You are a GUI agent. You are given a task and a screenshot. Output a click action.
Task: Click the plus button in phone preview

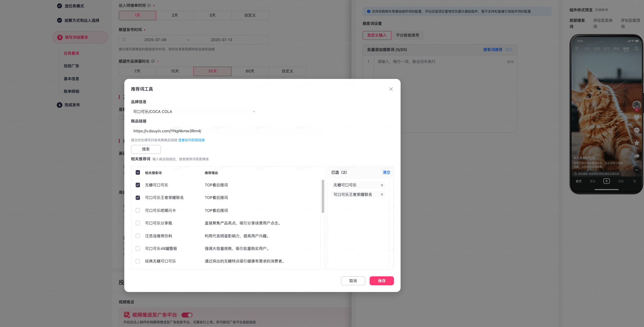(606, 181)
